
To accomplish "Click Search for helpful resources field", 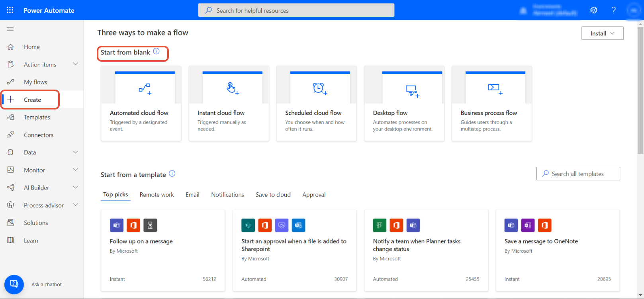I will (296, 10).
